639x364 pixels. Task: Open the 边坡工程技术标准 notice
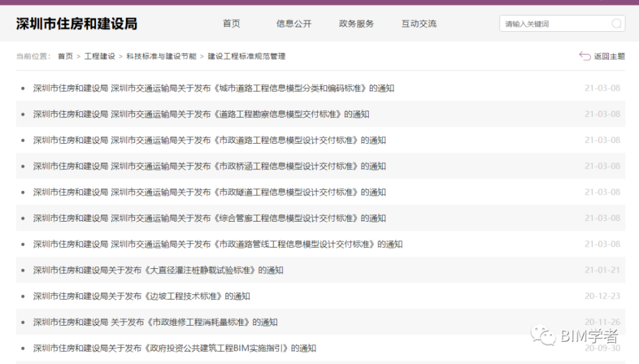(141, 296)
